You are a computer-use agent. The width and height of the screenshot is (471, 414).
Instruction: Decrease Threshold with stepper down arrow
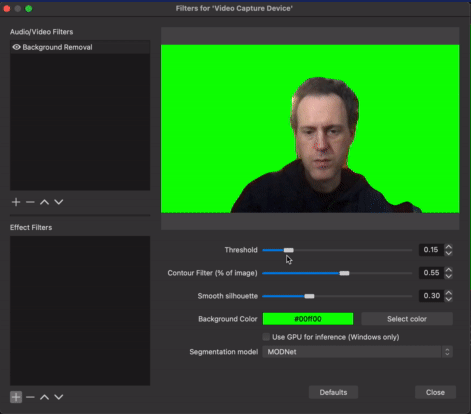tap(449, 253)
